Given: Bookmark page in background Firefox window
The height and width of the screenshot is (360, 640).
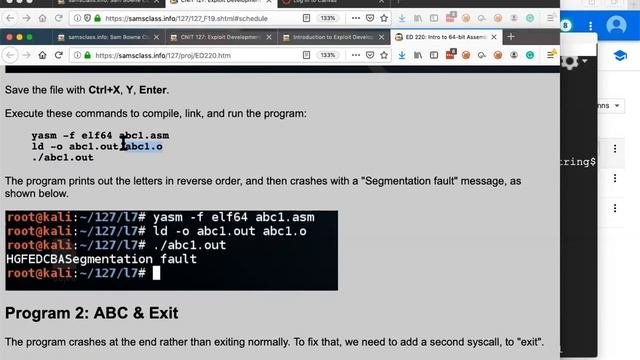Looking at the screenshot, I should (x=384, y=18).
